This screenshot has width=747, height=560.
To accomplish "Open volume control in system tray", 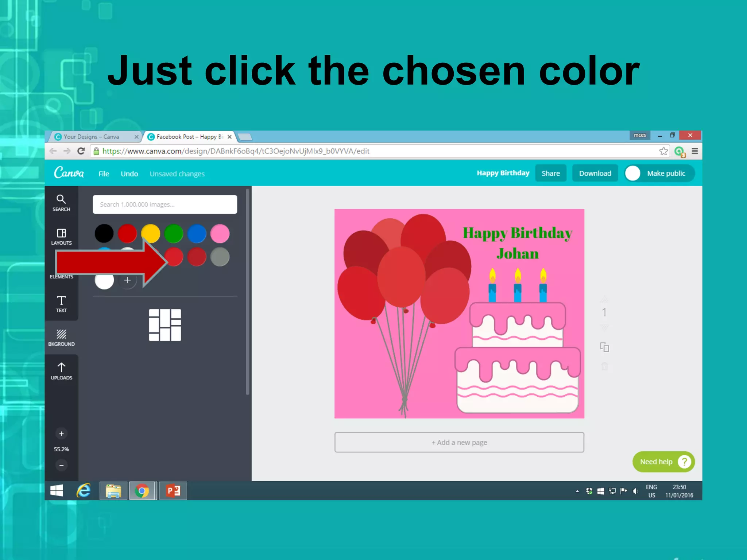I will 636,491.
